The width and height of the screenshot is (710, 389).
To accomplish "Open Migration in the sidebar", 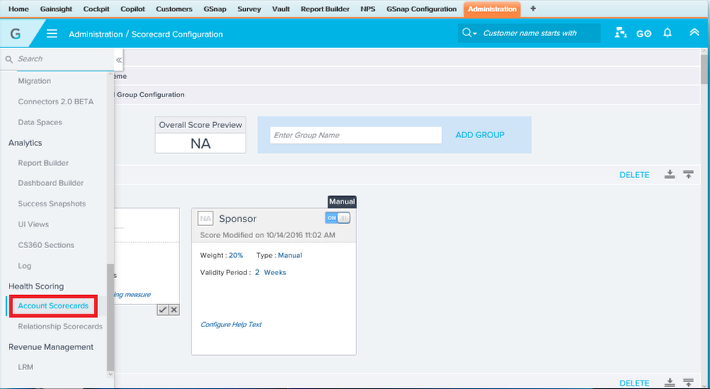I will tap(34, 81).
